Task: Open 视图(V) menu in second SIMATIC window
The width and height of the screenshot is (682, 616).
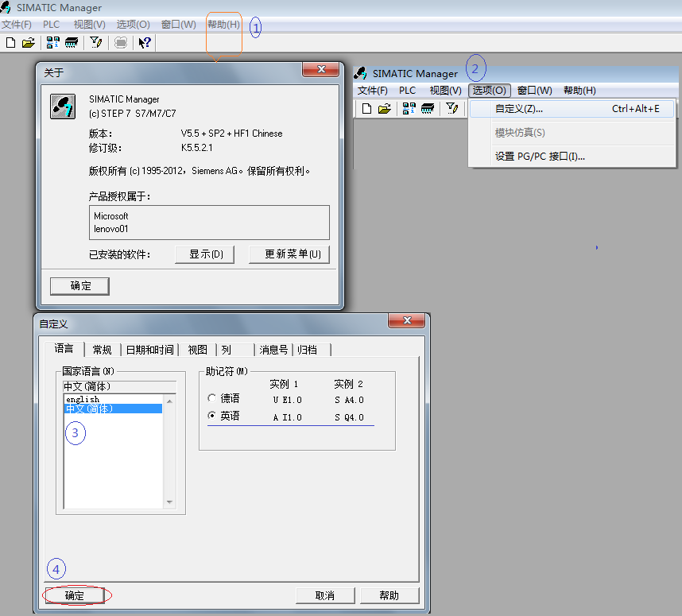Action: point(445,91)
